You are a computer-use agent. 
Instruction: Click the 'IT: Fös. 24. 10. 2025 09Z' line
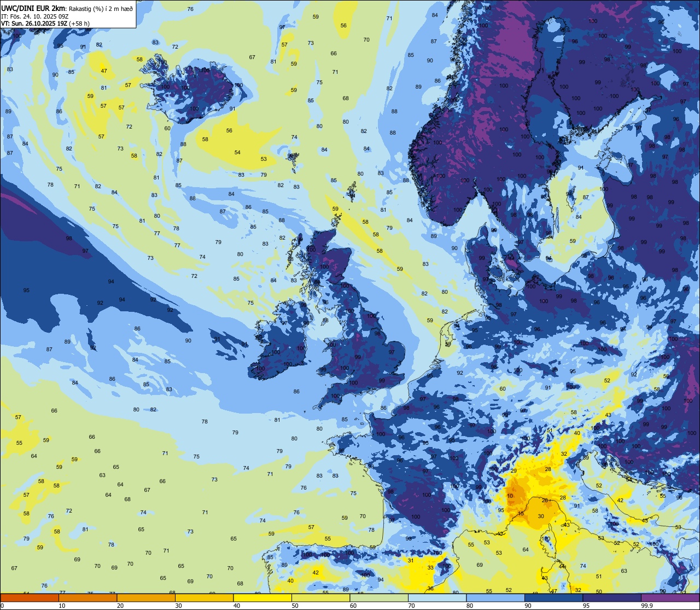[x=34, y=16]
